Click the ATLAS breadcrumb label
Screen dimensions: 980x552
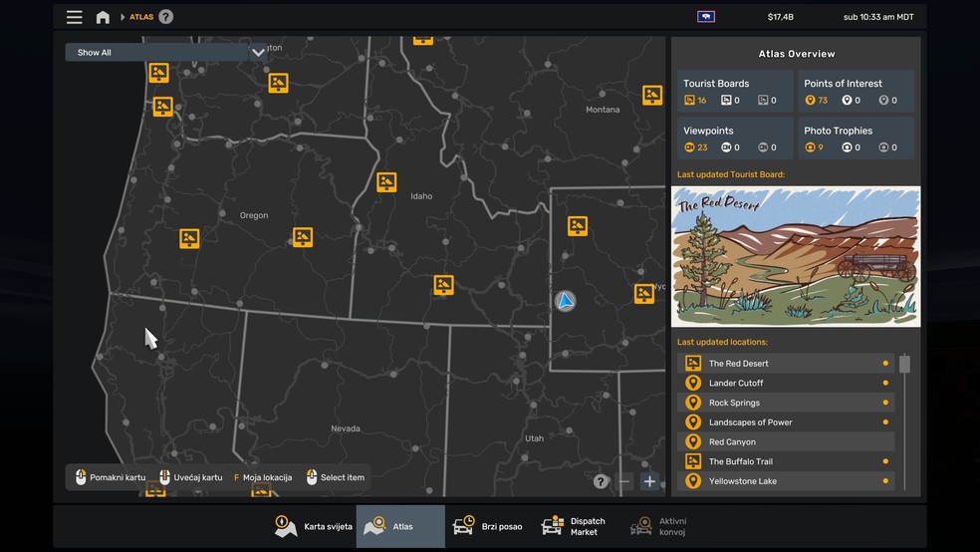coord(141,17)
